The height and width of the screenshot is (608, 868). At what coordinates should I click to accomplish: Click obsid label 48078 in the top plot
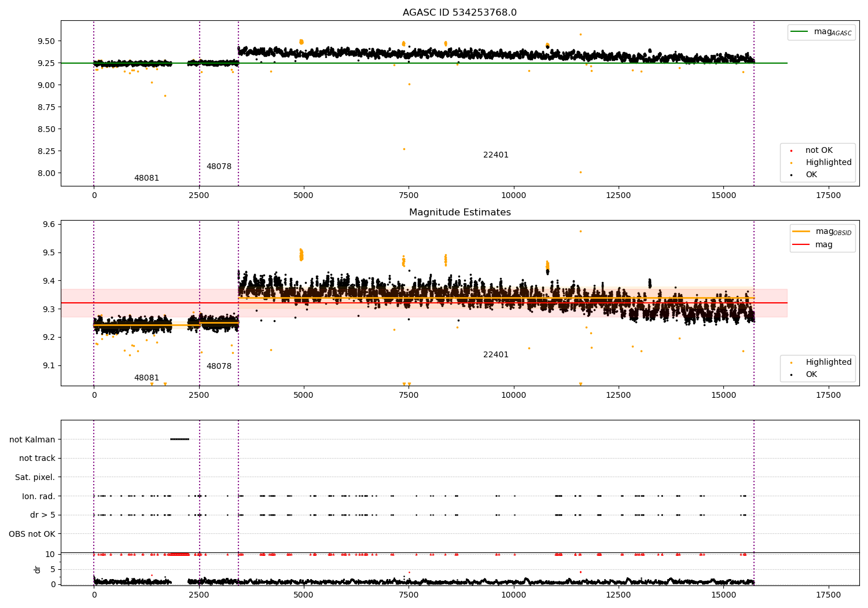[219, 167]
